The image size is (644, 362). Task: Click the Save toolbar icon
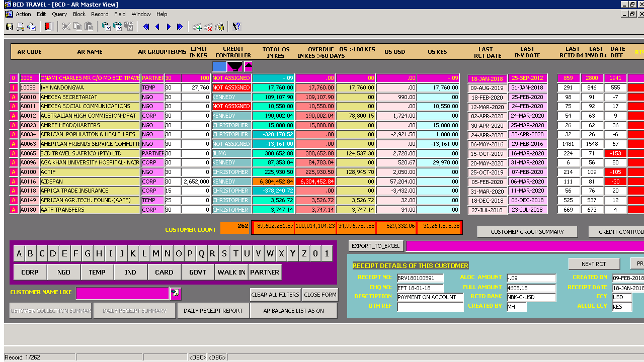click(10, 27)
